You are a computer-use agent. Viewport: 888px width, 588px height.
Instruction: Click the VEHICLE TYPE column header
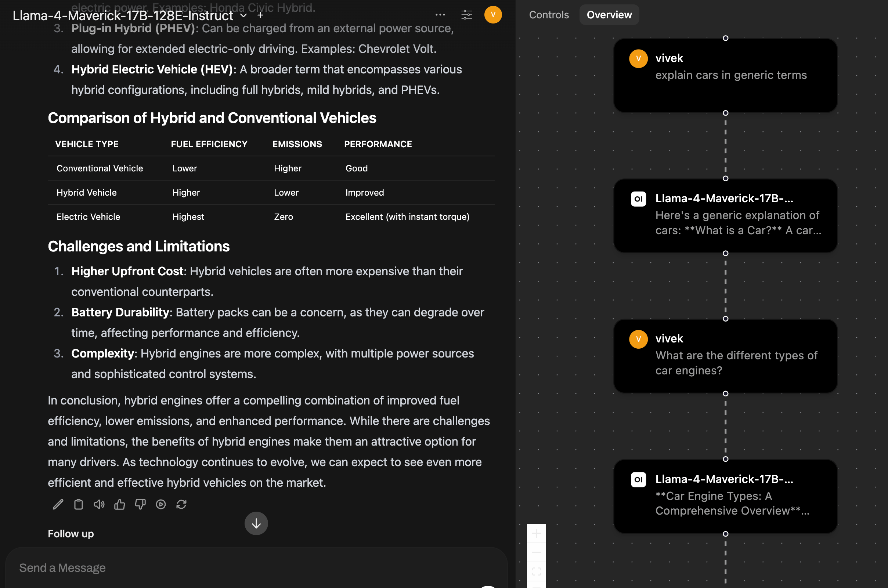click(87, 144)
